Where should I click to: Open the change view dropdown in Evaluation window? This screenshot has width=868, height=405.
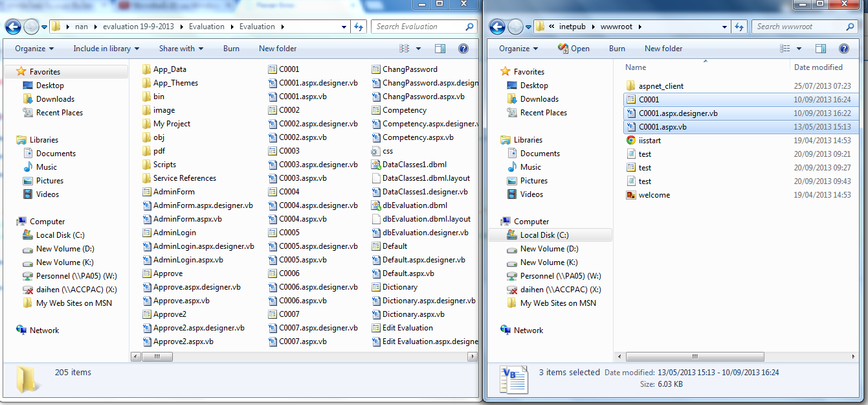click(x=418, y=49)
